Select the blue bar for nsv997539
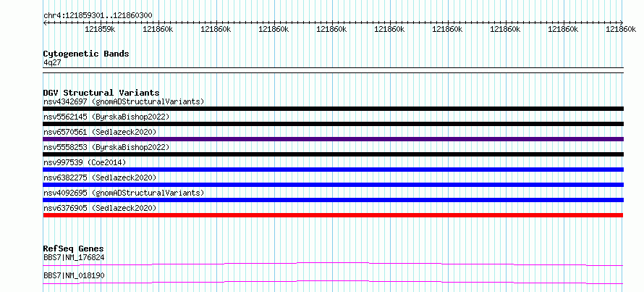Viewport: 644px width, 292px height. pyautogui.click(x=333, y=170)
